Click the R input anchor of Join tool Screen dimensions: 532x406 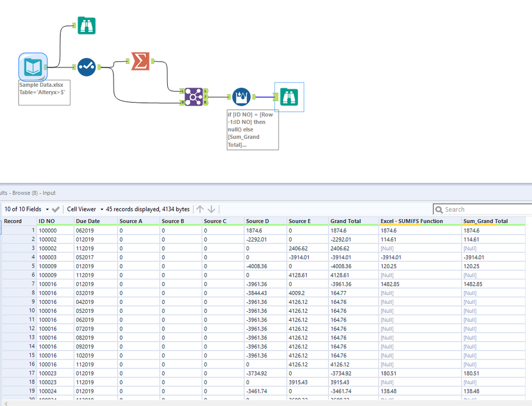[182, 102]
